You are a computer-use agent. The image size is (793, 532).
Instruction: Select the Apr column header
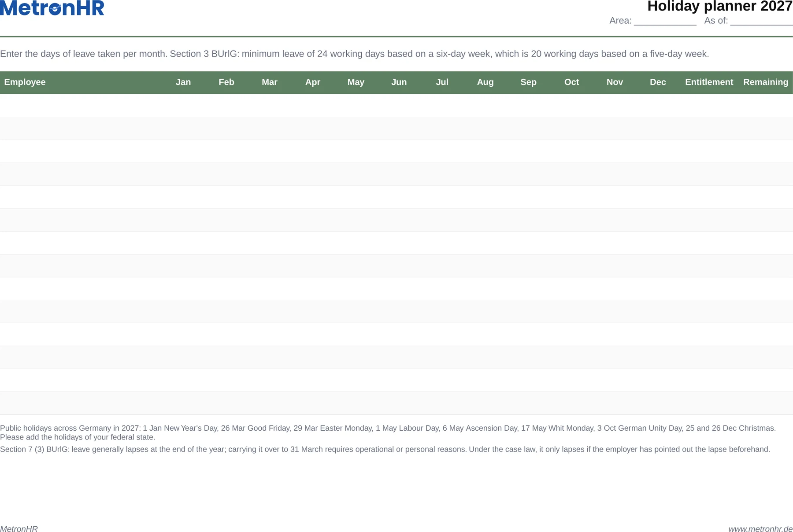point(313,82)
